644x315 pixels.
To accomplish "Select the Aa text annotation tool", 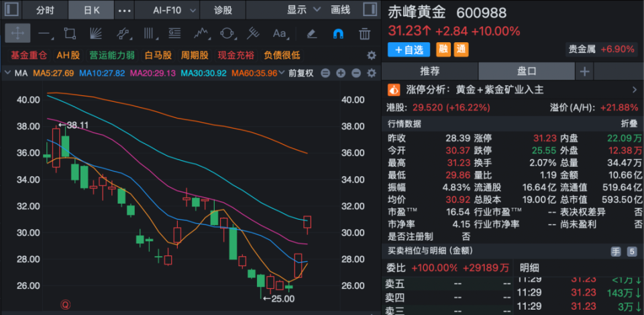I will (x=280, y=34).
